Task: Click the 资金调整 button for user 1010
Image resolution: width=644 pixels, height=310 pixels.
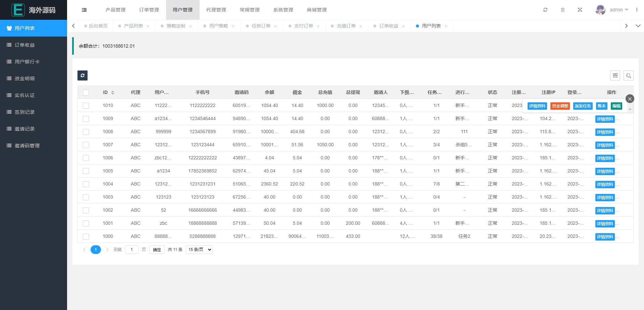Action: coord(560,106)
